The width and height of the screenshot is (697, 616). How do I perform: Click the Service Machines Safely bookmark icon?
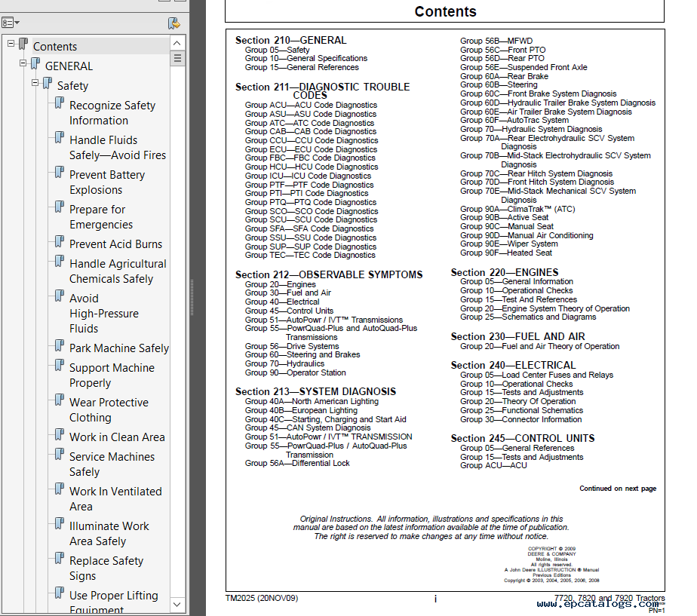[x=59, y=454]
